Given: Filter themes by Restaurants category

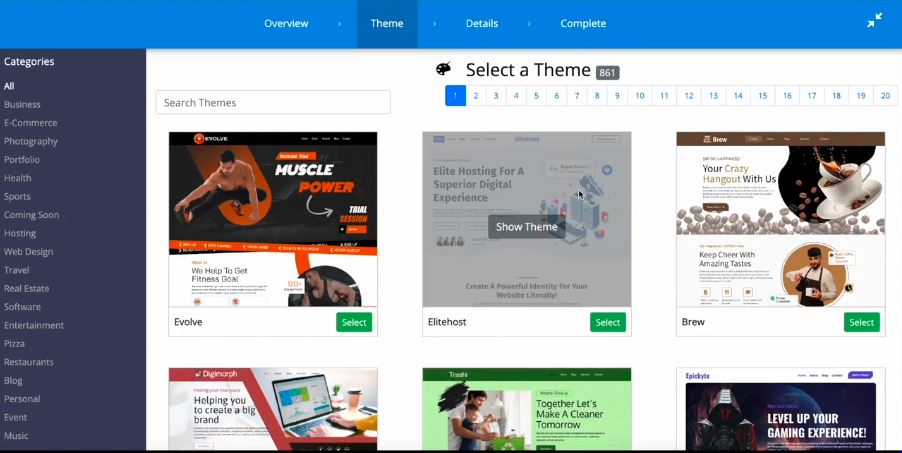Looking at the screenshot, I should pyautogui.click(x=28, y=362).
